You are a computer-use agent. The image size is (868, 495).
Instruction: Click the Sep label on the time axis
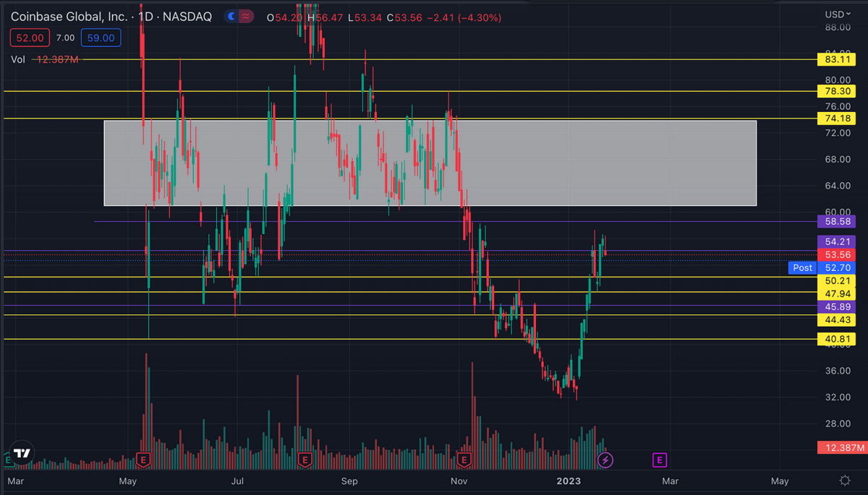349,481
